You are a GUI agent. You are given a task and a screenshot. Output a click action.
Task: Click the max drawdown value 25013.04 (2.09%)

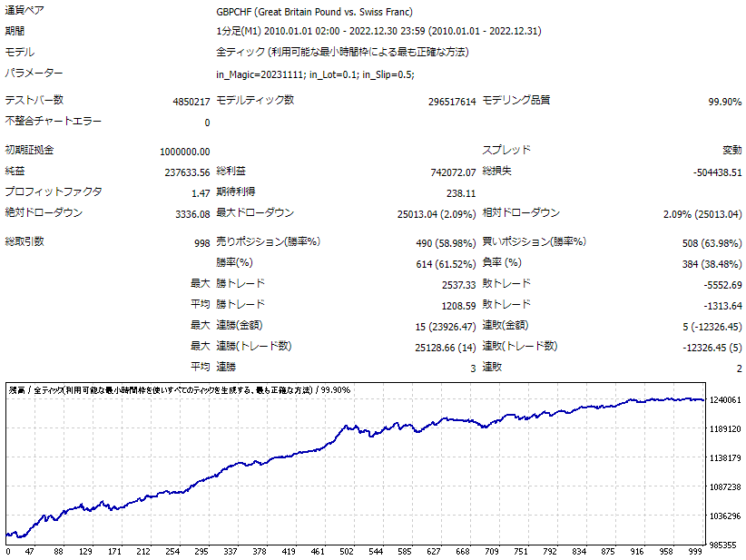[437, 214]
